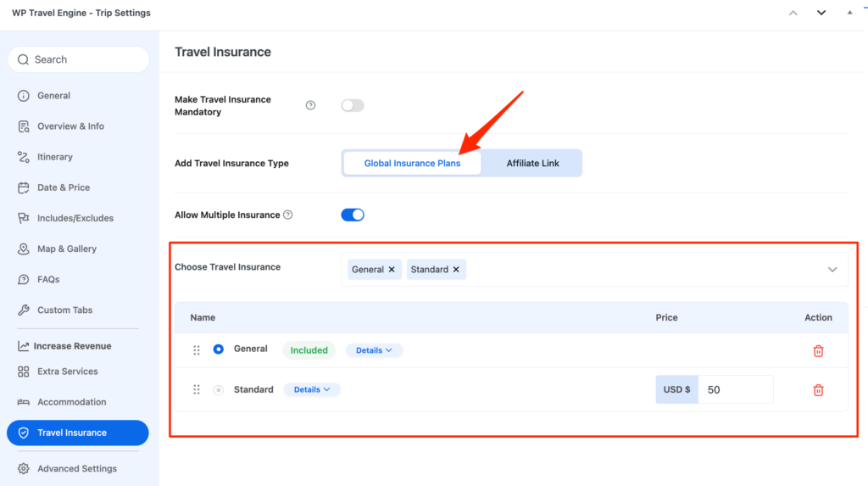Click info icon beside Allow Multiple Insurance
Screen dimensions: 868x486
click(x=288, y=215)
